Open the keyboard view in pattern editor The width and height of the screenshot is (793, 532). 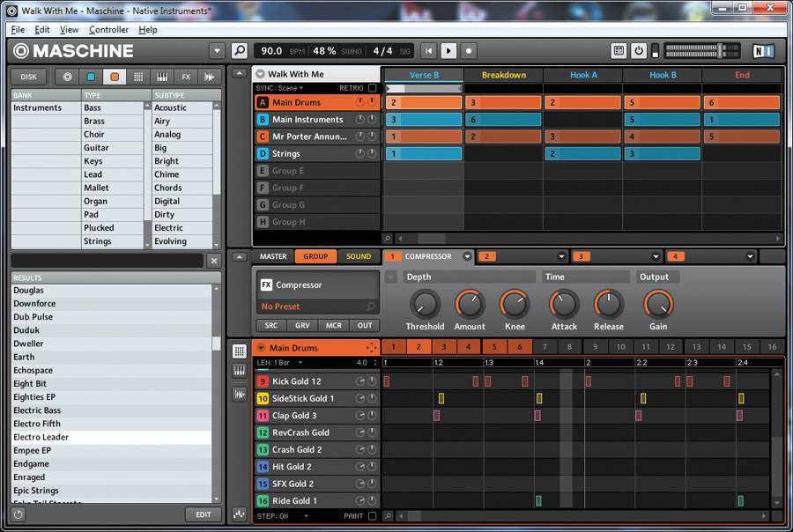pos(240,372)
